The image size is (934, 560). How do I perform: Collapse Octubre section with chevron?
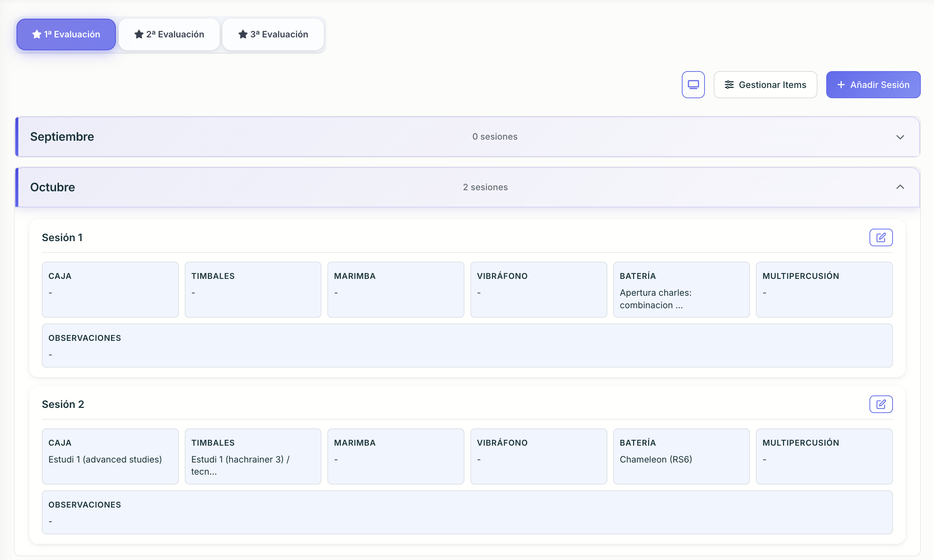coord(900,187)
